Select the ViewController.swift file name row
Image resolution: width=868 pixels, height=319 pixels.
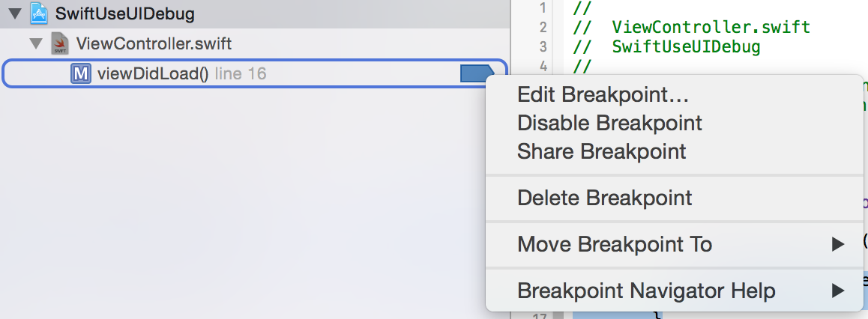(154, 44)
